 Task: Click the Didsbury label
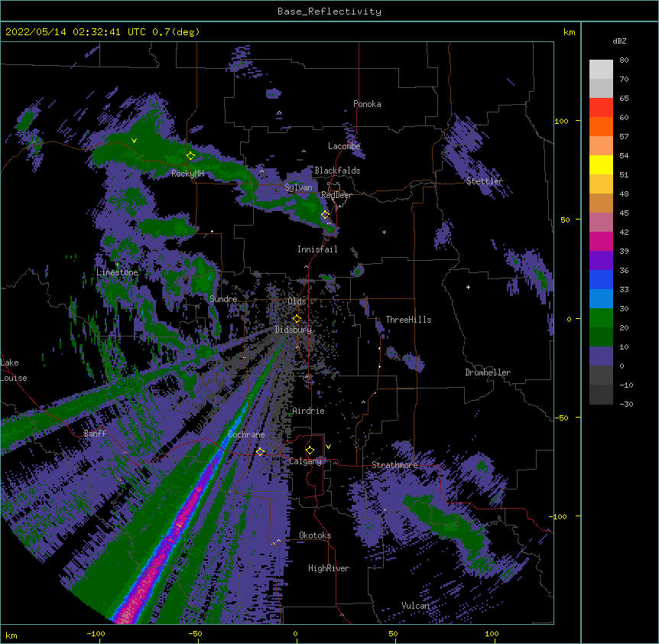click(x=293, y=330)
